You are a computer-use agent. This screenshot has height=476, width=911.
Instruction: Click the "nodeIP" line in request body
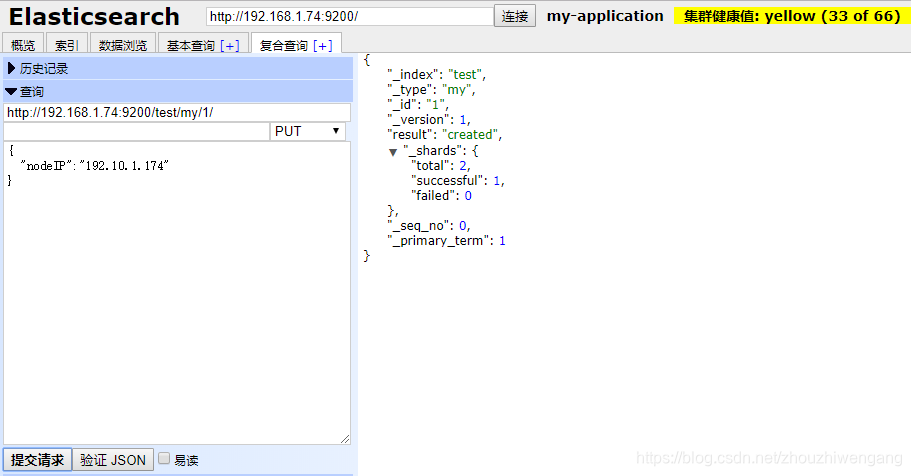(x=94, y=166)
